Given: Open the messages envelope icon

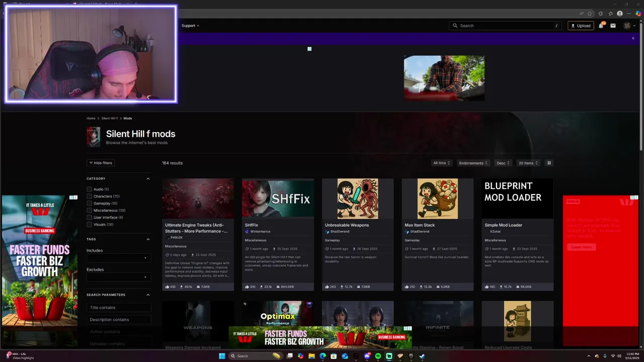Looking at the screenshot, I should click(x=613, y=26).
